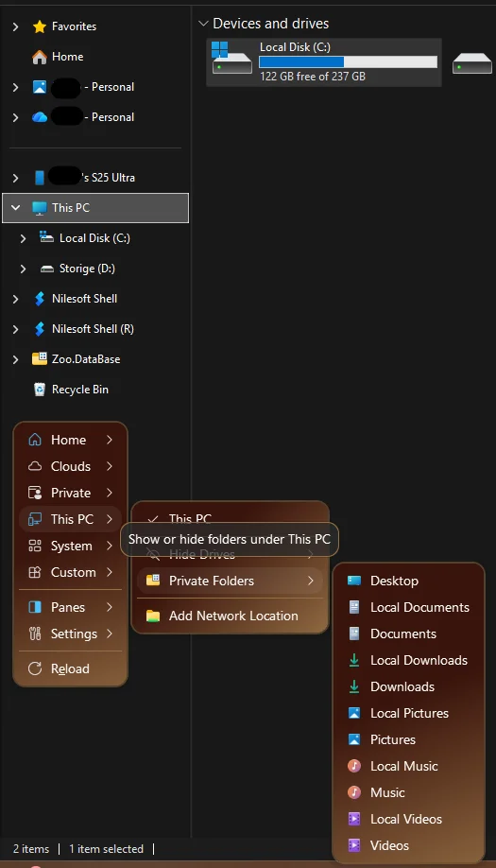Click the Zoo.DataBase folder icon
The width and height of the screenshot is (496, 868).
[x=40, y=358]
